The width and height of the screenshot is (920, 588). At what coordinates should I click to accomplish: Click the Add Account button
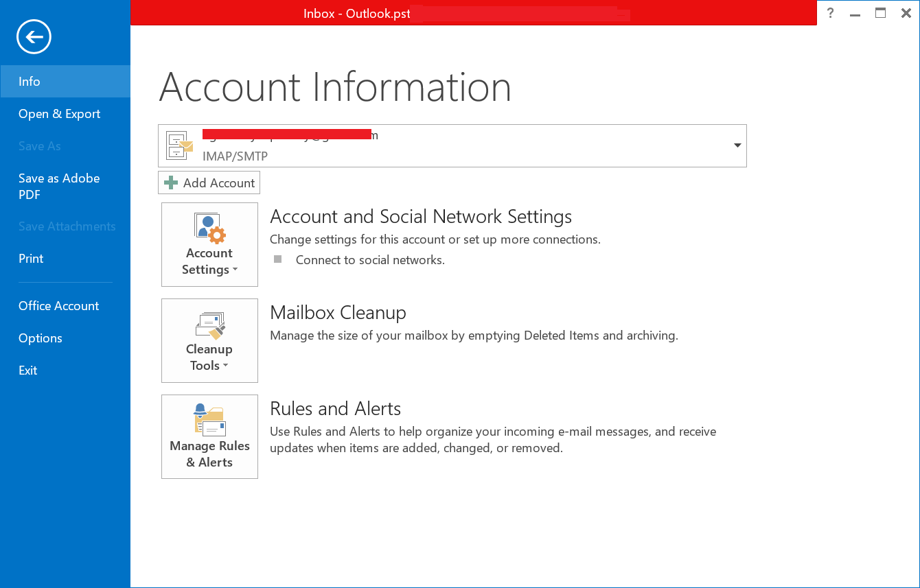209,183
